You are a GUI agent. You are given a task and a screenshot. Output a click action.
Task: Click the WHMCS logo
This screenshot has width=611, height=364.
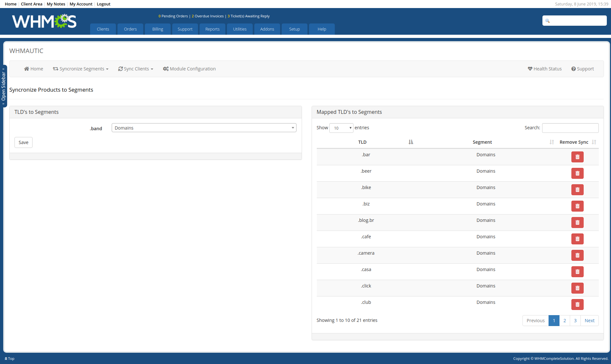coord(44,21)
